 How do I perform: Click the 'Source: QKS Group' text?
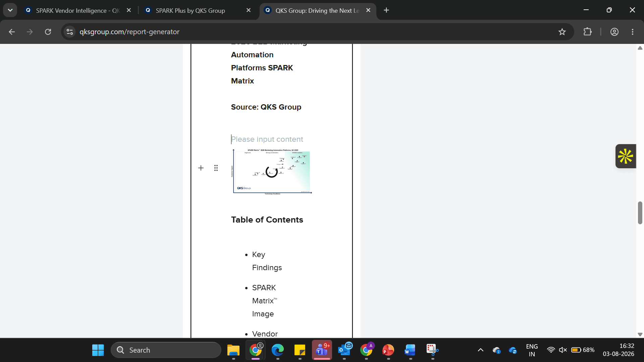(x=266, y=107)
